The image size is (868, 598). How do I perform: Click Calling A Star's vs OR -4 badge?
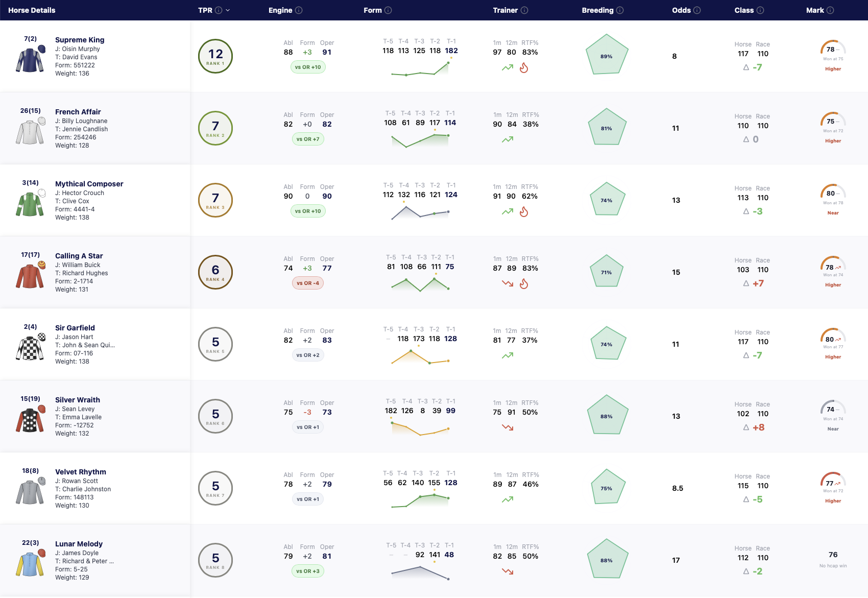[308, 283]
